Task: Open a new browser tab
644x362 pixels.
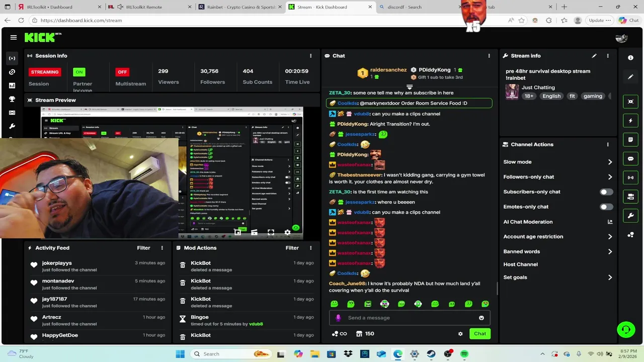Action: [564, 7]
